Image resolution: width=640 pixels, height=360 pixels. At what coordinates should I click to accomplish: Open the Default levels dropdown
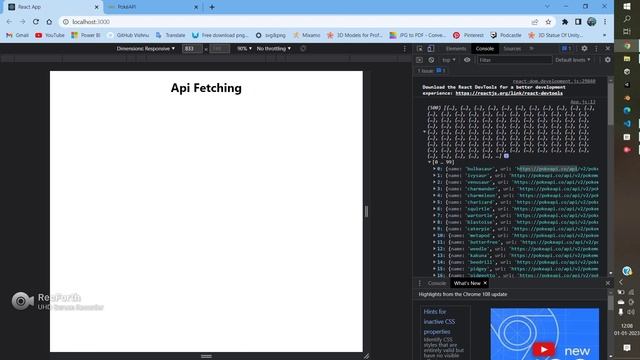(x=572, y=60)
